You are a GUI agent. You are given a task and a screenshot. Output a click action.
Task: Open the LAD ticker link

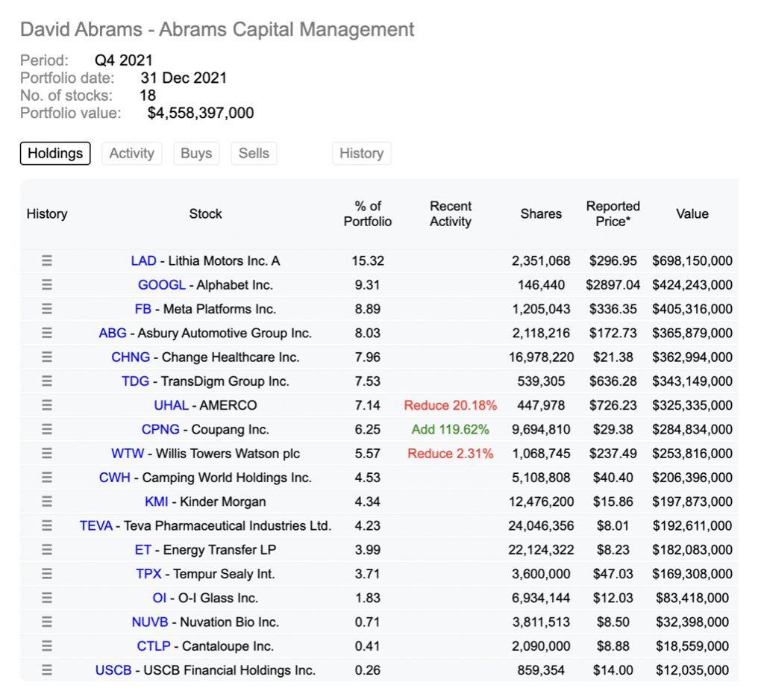point(144,260)
